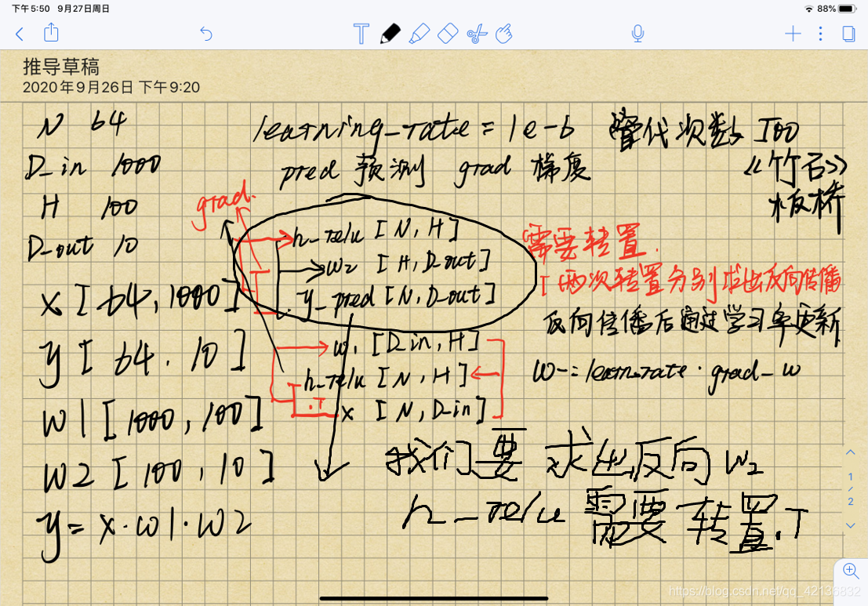Image resolution: width=868 pixels, height=606 pixels.
Task: Undo the last stroke
Action: [x=206, y=34]
